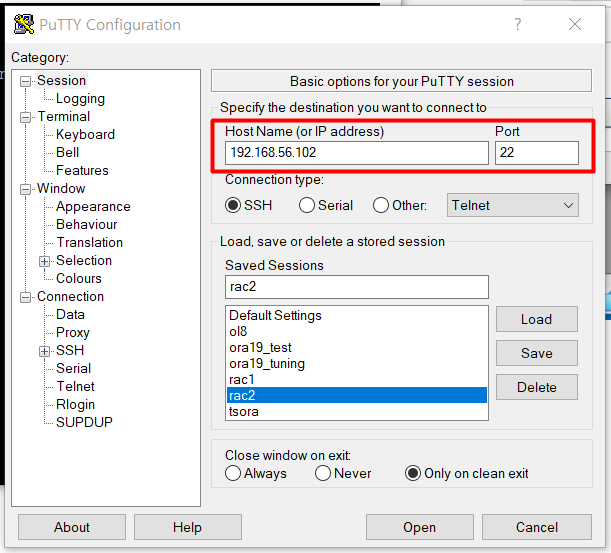Open the Window category
The image size is (611, 553).
pos(61,189)
